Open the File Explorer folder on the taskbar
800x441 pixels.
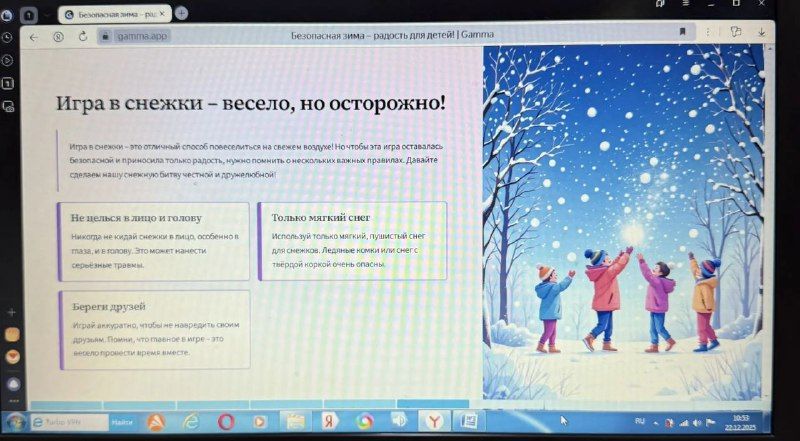point(295,421)
